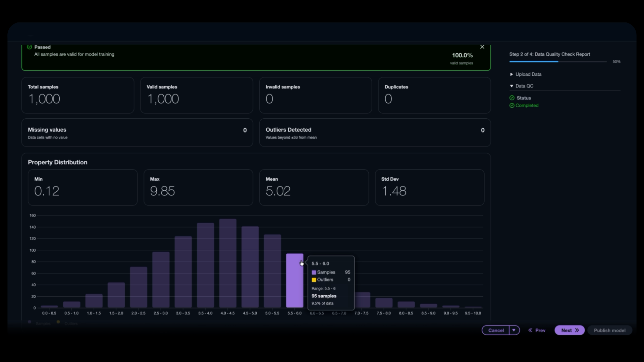
Task: Select the 4.0 - 4.5 histogram bar
Action: [228, 263]
